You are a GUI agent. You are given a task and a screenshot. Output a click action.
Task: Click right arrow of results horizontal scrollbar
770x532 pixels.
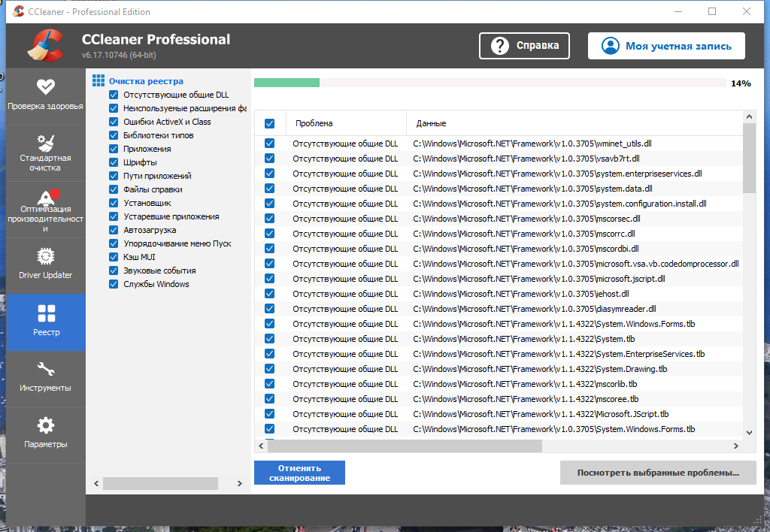tap(735, 446)
